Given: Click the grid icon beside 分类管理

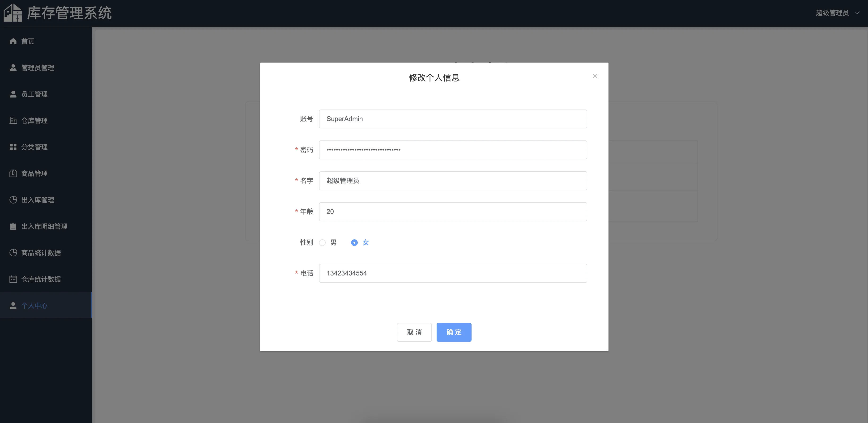Looking at the screenshot, I should tap(13, 147).
